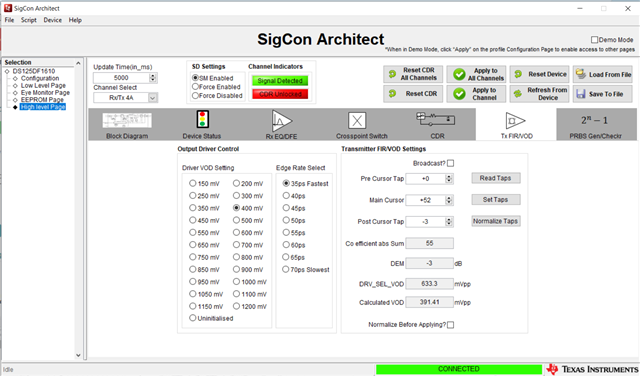Open the PRBS Gen/Checkr tab
640x376 pixels.
pos(596,125)
